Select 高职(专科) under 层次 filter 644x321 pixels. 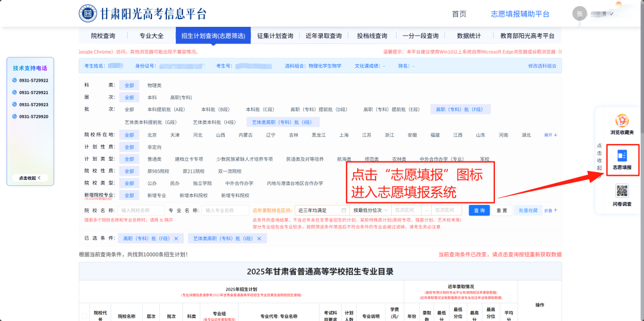click(x=181, y=98)
